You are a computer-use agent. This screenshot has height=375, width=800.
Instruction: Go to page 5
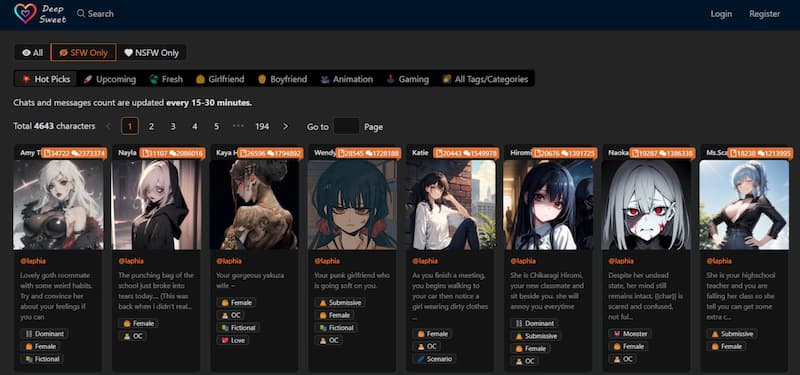tap(216, 127)
